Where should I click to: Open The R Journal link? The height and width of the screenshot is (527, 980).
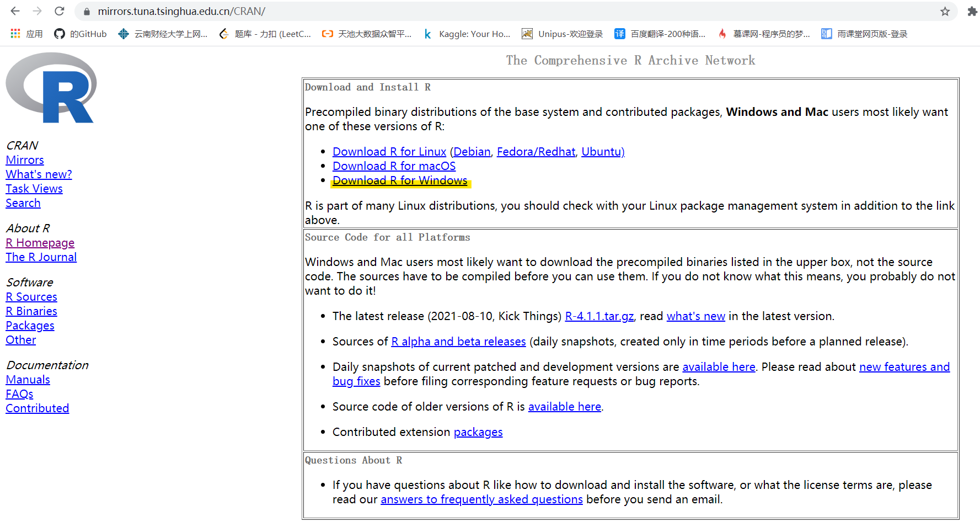click(x=41, y=257)
